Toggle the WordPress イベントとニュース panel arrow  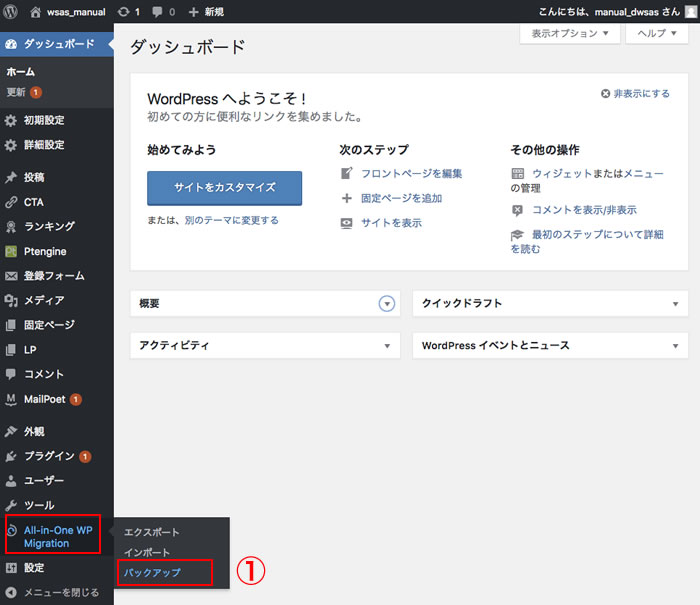[675, 346]
